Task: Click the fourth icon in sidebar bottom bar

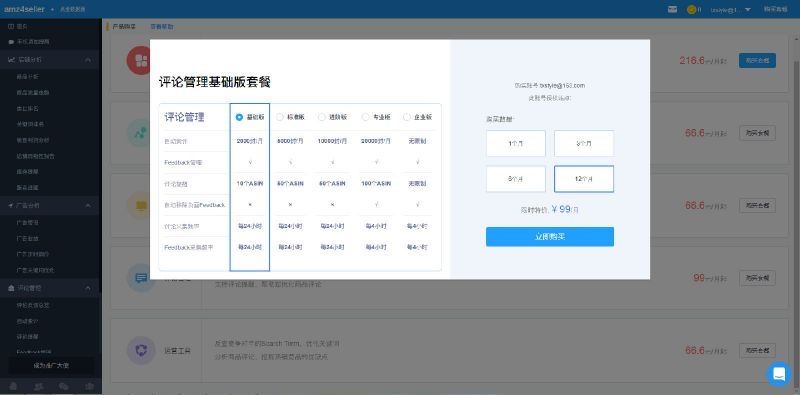Action: coord(90,386)
